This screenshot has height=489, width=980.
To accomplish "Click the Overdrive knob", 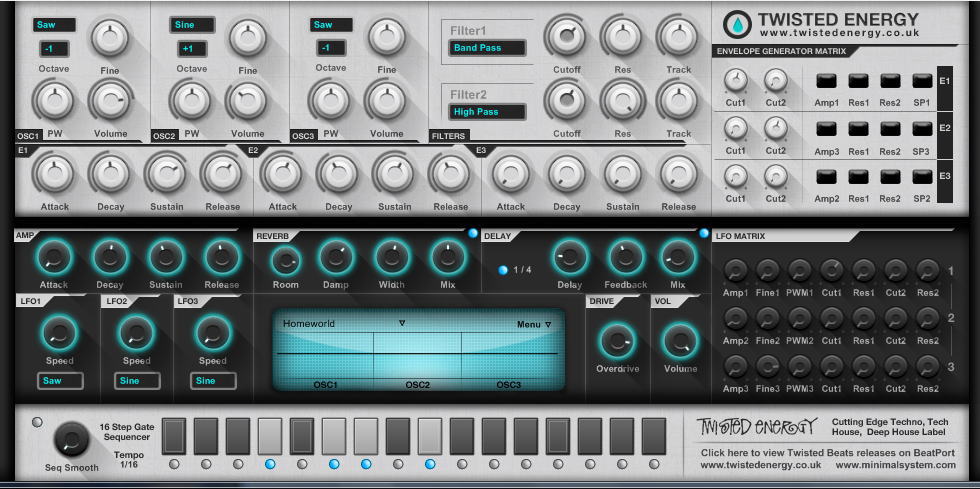I will [618, 341].
